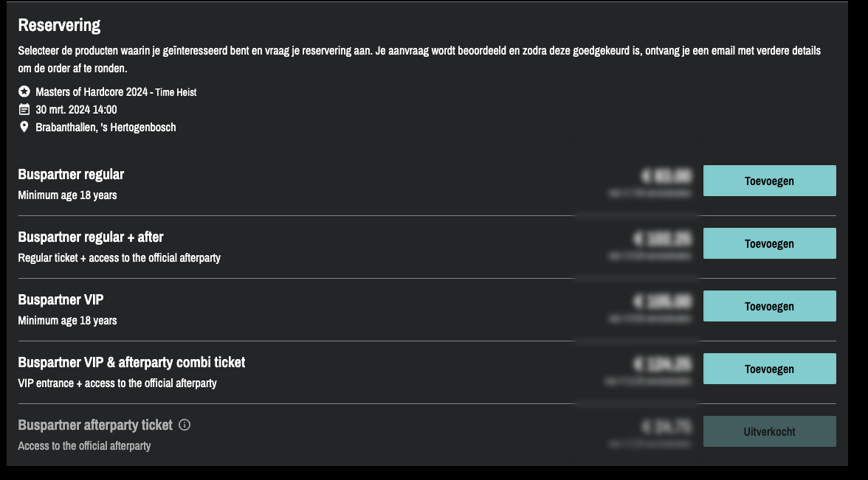Screen dimensions: 868x480
Task: Click the Reservering heading
Action: point(59,26)
